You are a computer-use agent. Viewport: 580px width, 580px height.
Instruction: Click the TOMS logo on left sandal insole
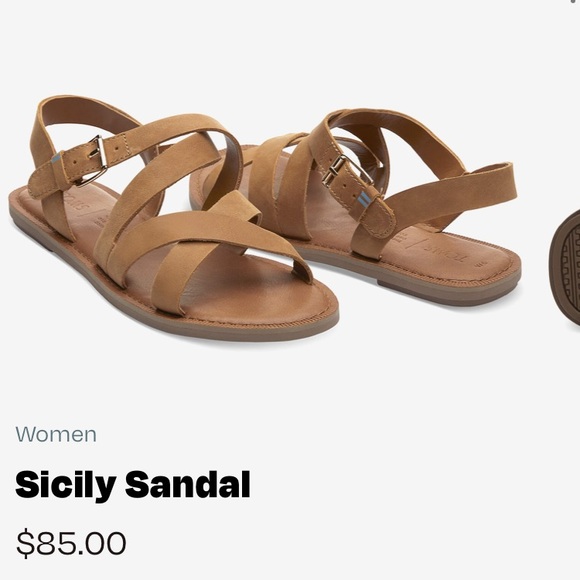click(x=76, y=205)
